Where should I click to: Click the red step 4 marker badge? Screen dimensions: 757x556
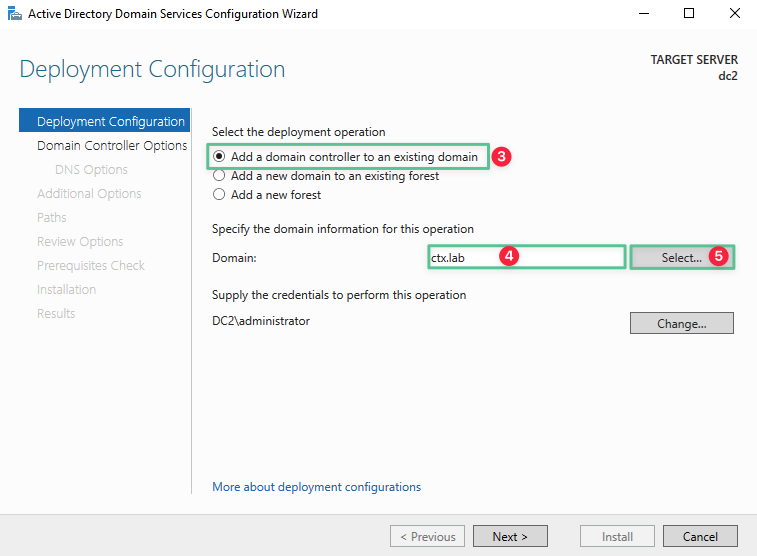coord(509,257)
